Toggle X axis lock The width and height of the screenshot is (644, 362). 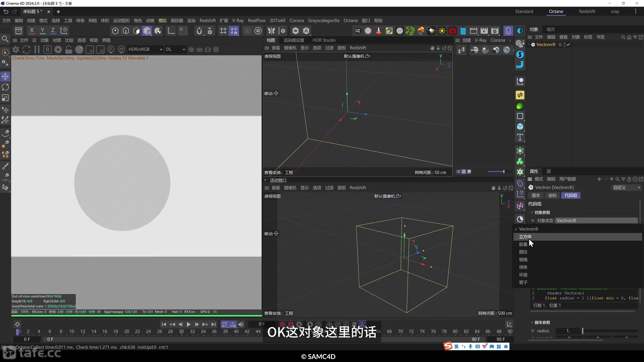[x=32, y=31]
